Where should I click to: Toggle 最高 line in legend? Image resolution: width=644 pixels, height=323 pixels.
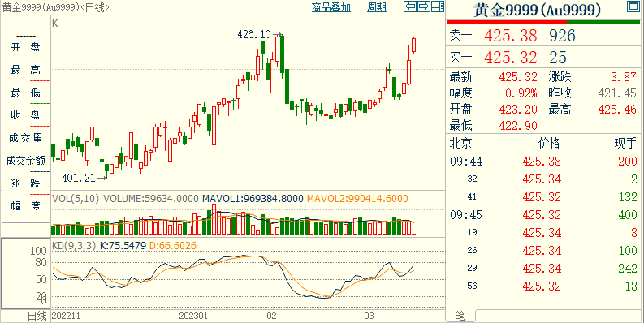point(25,70)
